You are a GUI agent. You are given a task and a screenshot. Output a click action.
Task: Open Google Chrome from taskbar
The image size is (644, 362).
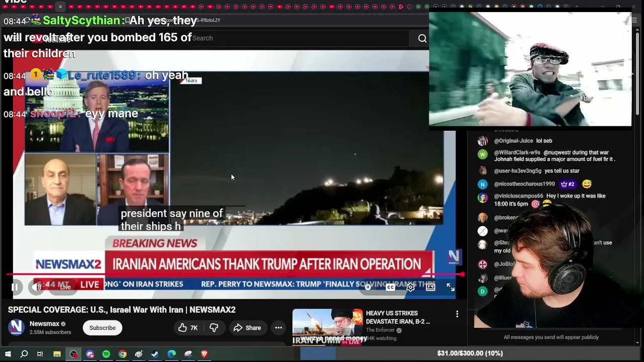pos(122,354)
